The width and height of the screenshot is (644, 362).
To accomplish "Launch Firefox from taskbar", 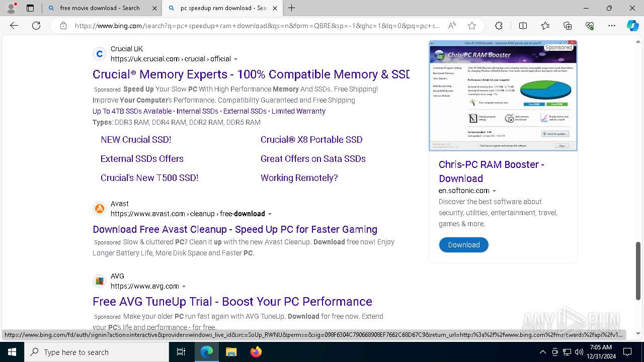I will click(256, 352).
